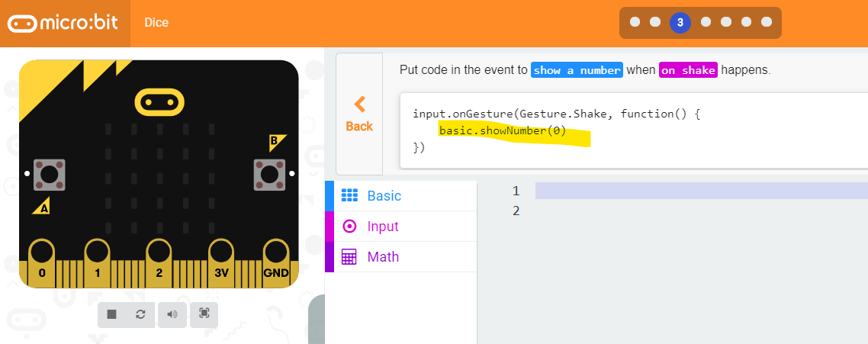Screen dimensions: 868x344
Task: Jump to last tutorial step dot
Action: tap(767, 22)
